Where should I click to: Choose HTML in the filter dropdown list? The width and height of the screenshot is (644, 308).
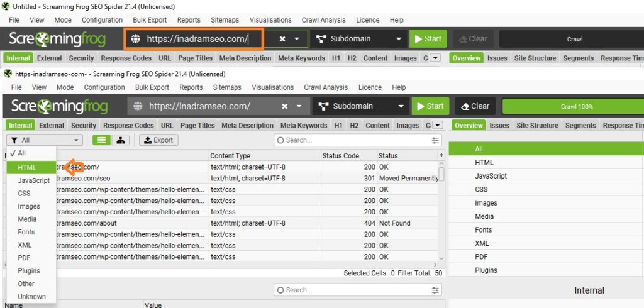[x=31, y=168]
